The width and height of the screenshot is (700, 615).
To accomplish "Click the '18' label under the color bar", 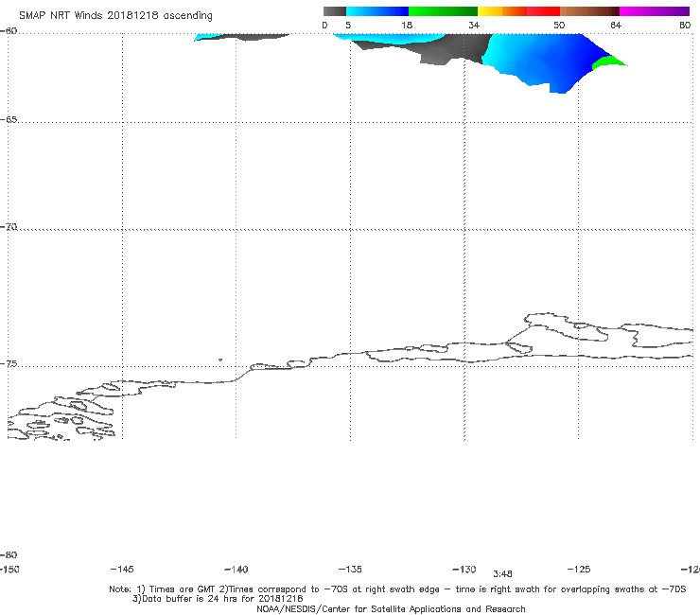I will (407, 26).
